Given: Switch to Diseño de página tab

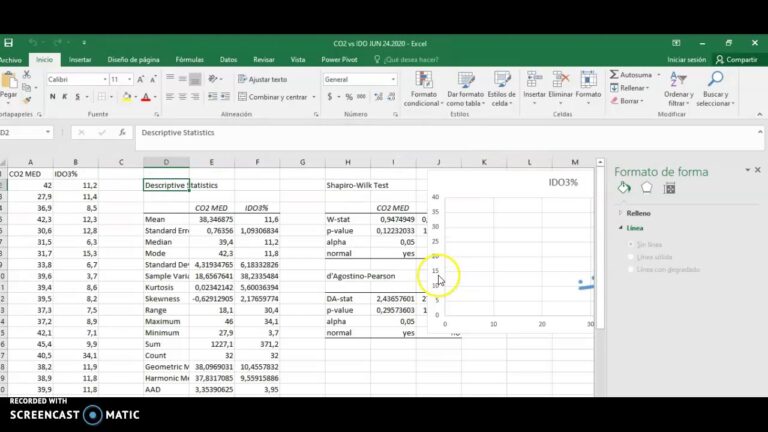Looking at the screenshot, I should [x=133, y=60].
